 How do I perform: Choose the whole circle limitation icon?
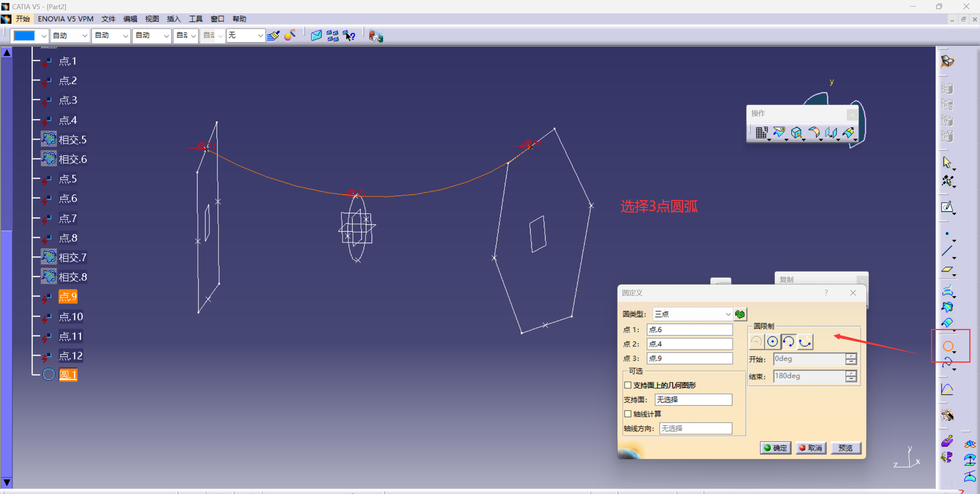point(773,342)
